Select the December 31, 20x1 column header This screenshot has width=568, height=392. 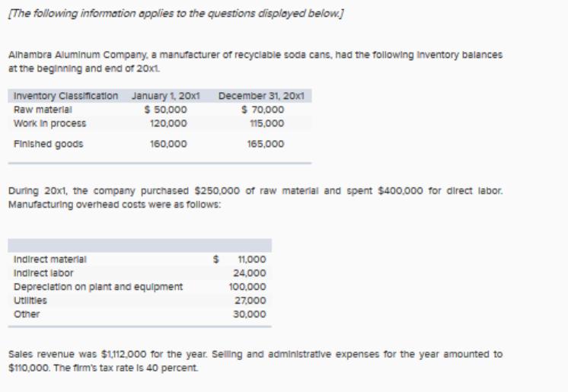click(261, 96)
